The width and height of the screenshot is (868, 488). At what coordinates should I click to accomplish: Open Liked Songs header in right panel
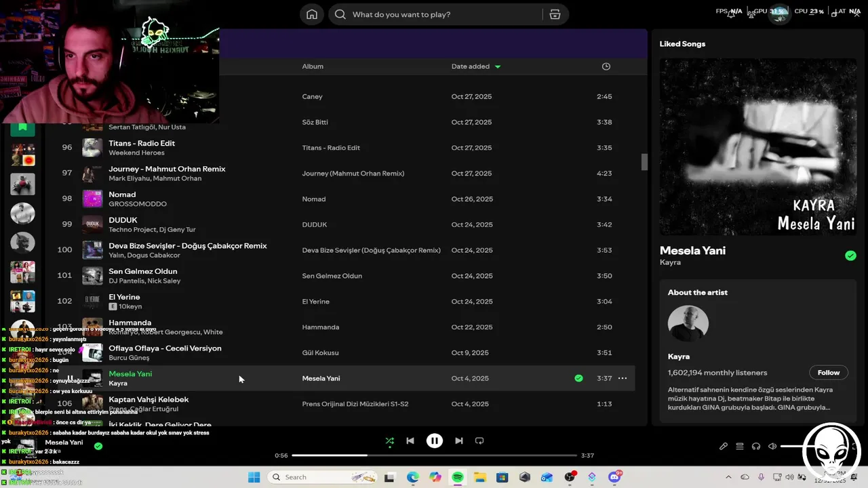(x=682, y=43)
